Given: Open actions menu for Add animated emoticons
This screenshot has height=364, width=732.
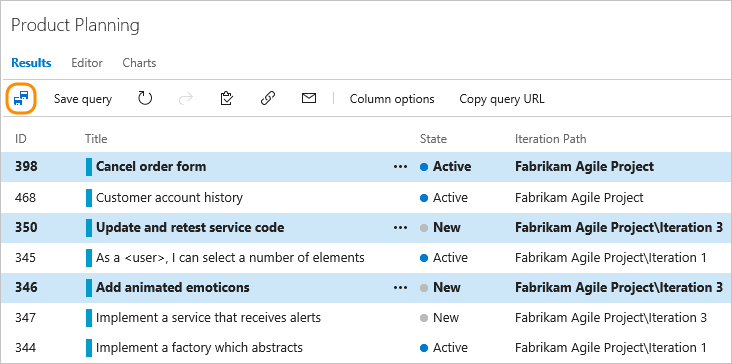Looking at the screenshot, I should pyautogui.click(x=401, y=288).
